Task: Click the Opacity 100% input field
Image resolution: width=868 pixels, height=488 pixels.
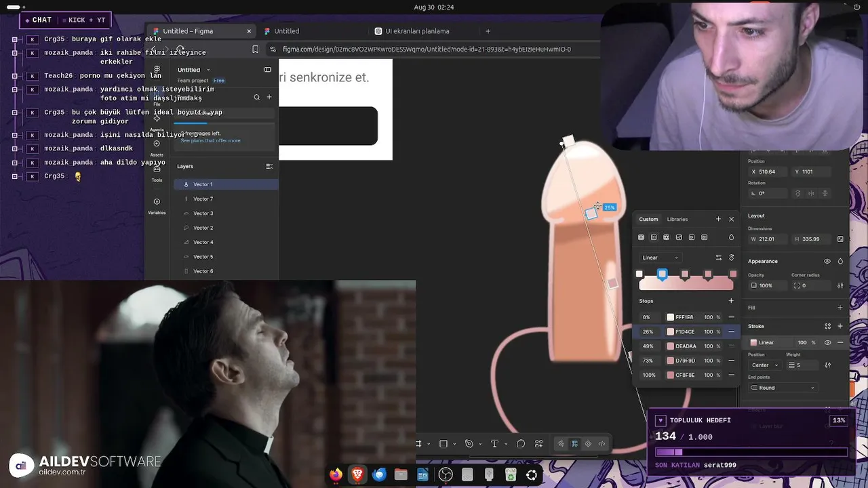Action: (x=767, y=286)
